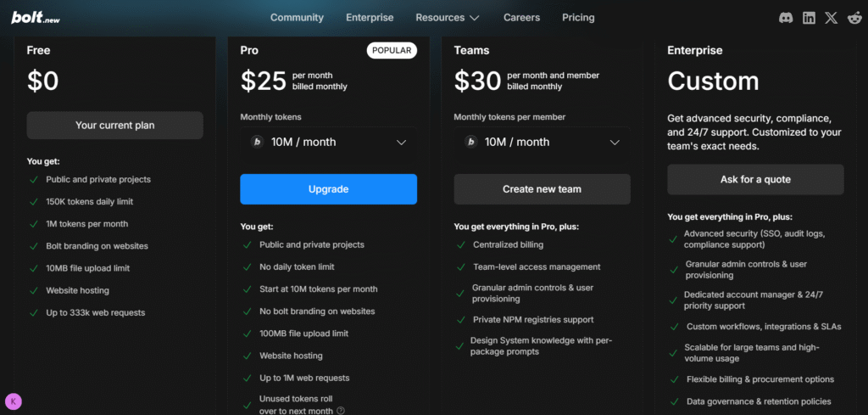Click the blue Upgrade button
The image size is (868, 415).
coord(328,189)
